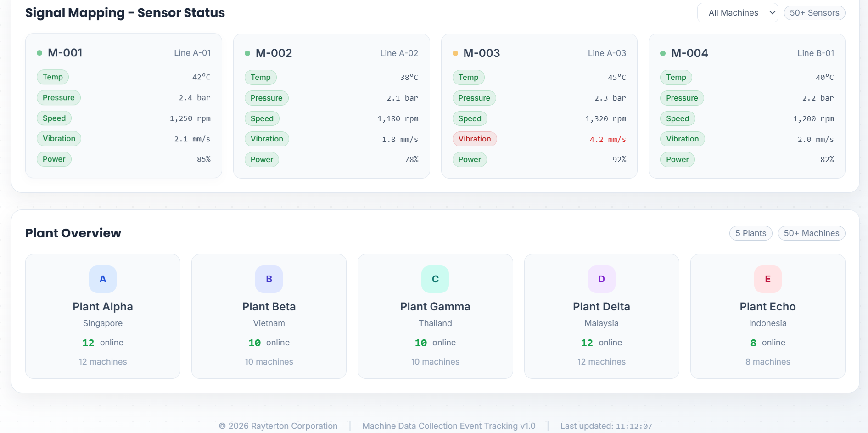Open the All Machines dropdown

pyautogui.click(x=737, y=13)
